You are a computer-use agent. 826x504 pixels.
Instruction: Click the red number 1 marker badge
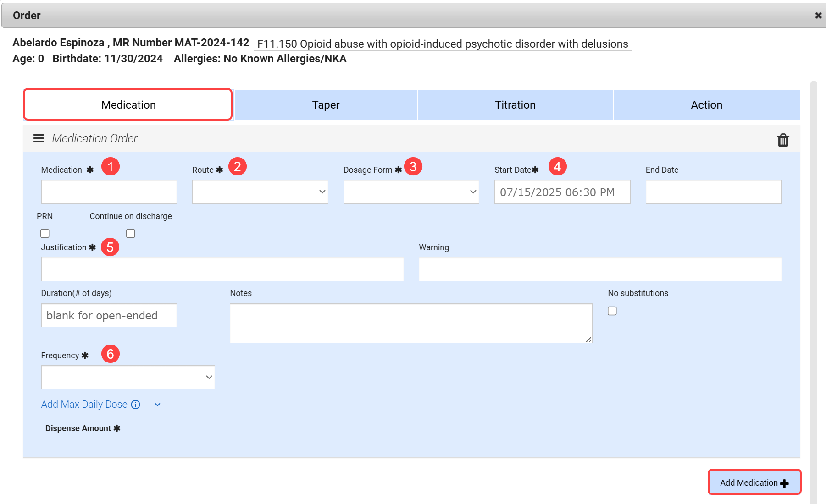tap(111, 166)
